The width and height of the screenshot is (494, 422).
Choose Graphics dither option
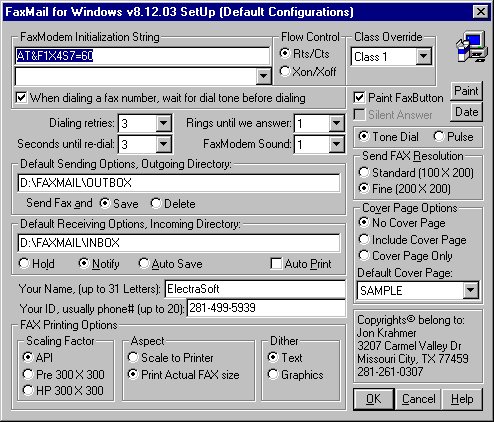pos(273,374)
